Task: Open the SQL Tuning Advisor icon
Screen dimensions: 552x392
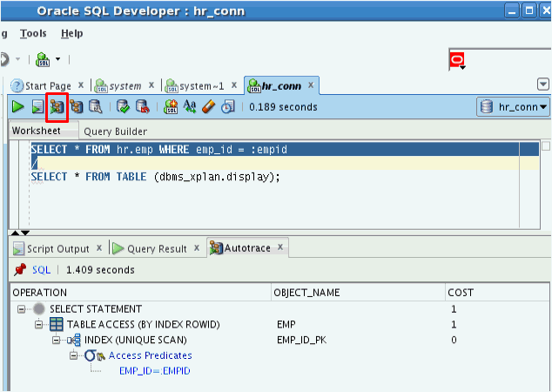Action: (x=96, y=106)
